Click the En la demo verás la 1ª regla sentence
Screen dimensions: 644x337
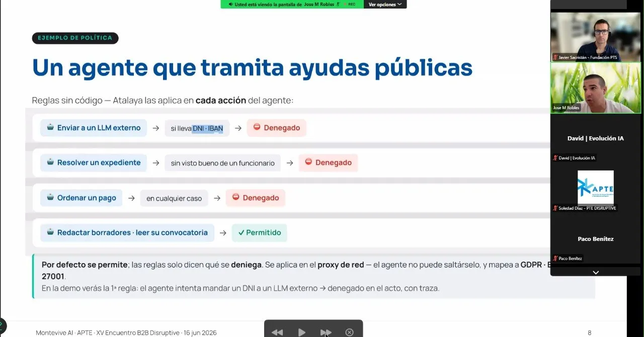click(240, 288)
